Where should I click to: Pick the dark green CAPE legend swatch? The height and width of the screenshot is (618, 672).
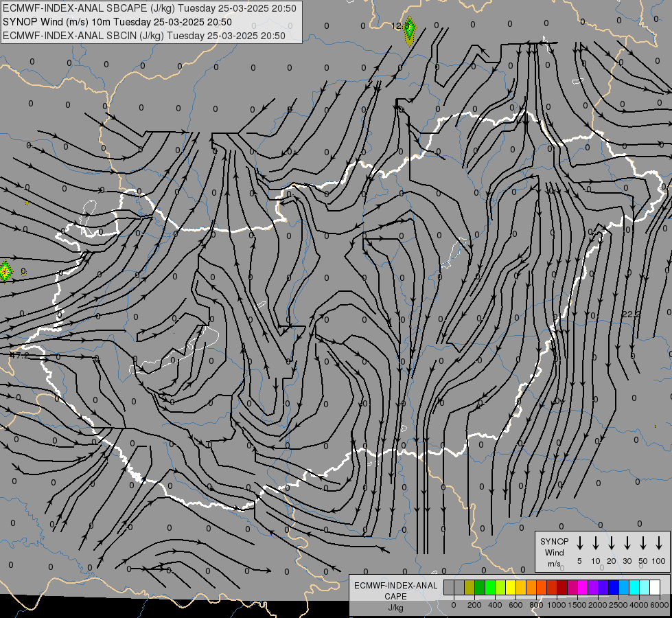coord(480,587)
